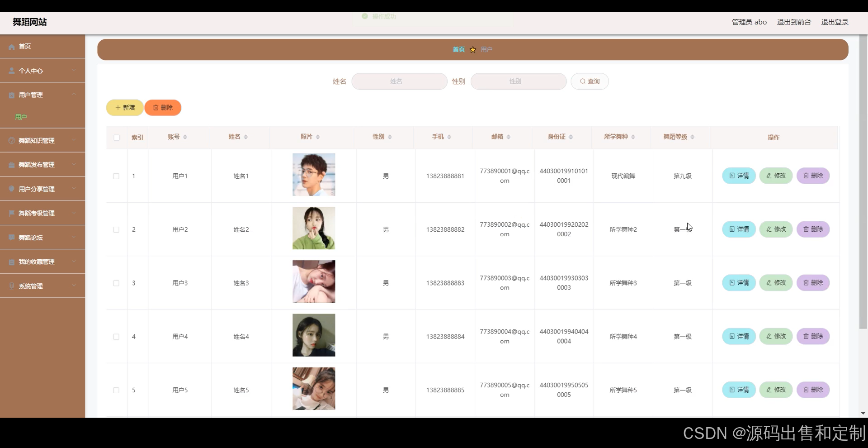Click the 用户分享管理 pin icon
868x448 pixels.
pyautogui.click(x=11, y=189)
